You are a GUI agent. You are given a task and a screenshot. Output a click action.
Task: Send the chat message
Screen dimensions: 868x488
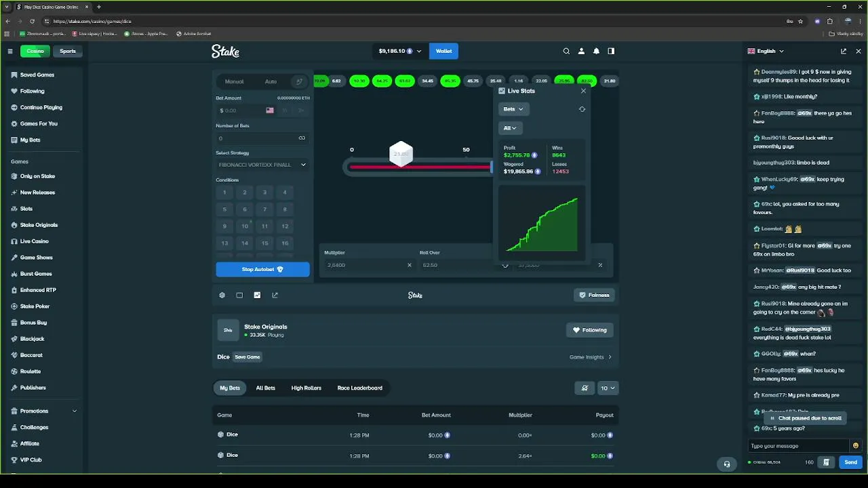850,462
